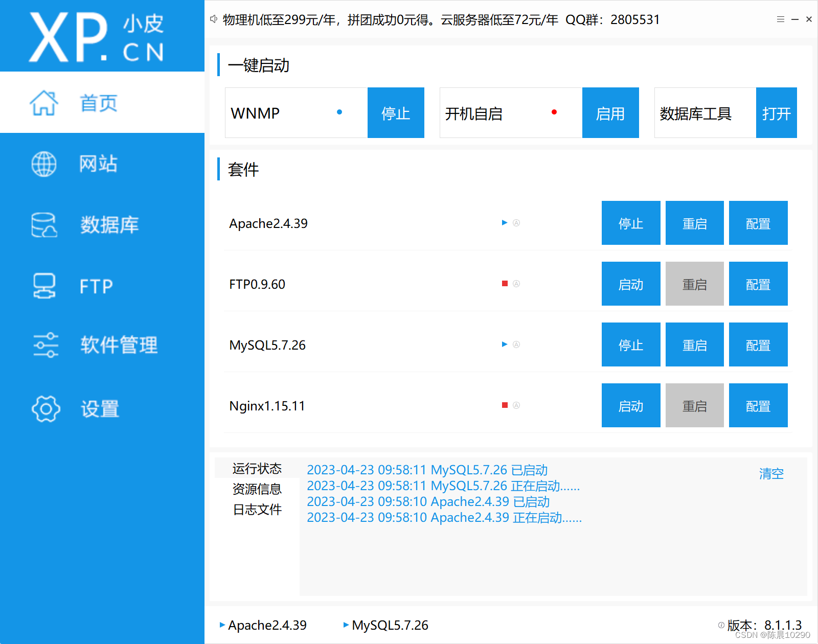Click the triangle indicator beside MySQL5.7.26
Screen dimensions: 818x644
[x=504, y=344]
